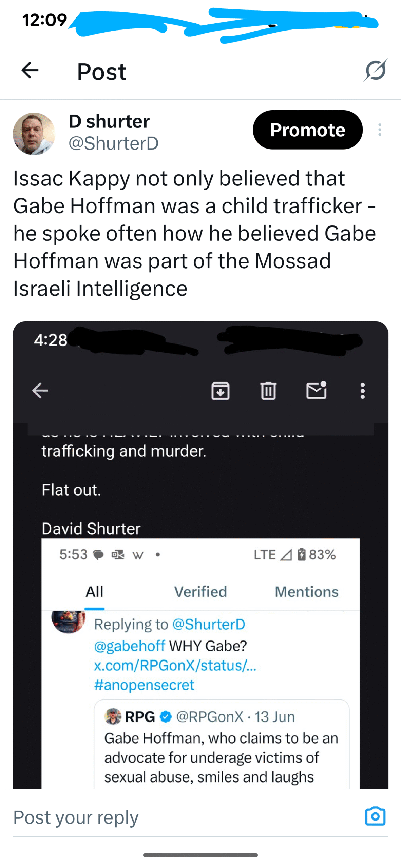
Task: Tap the @gabehoff mention link
Action: point(130,646)
